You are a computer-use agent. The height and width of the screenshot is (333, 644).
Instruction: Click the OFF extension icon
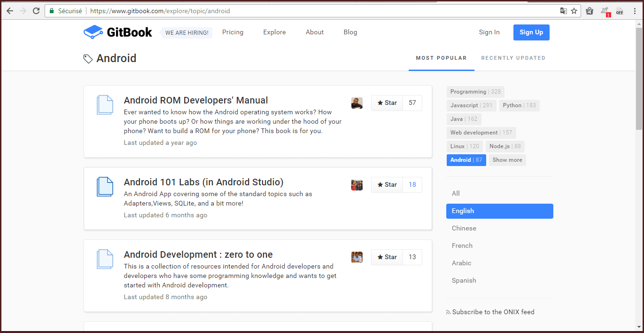pyautogui.click(x=620, y=11)
